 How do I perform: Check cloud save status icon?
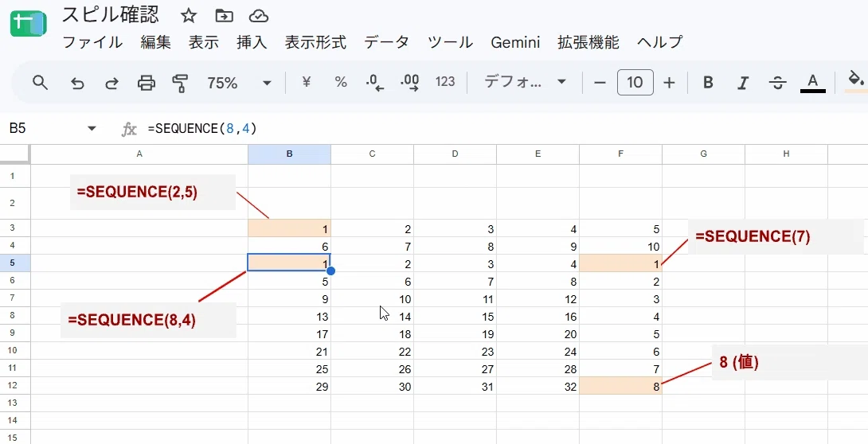259,16
